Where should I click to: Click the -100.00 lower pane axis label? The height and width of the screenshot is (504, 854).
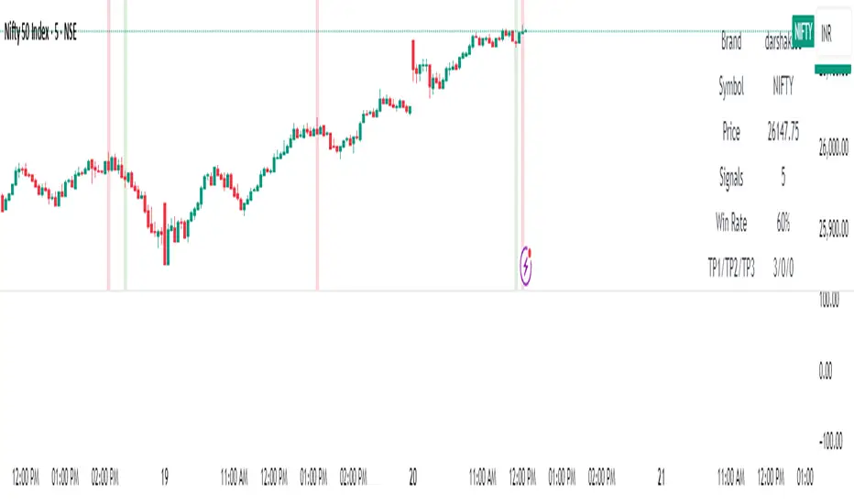(834, 443)
